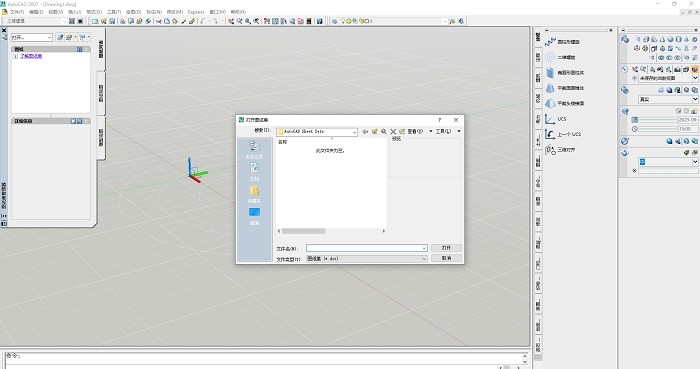Viewport: 700px width, 369px height.
Task: Go to 收藏夹 in the dialog places list
Action: (254, 194)
